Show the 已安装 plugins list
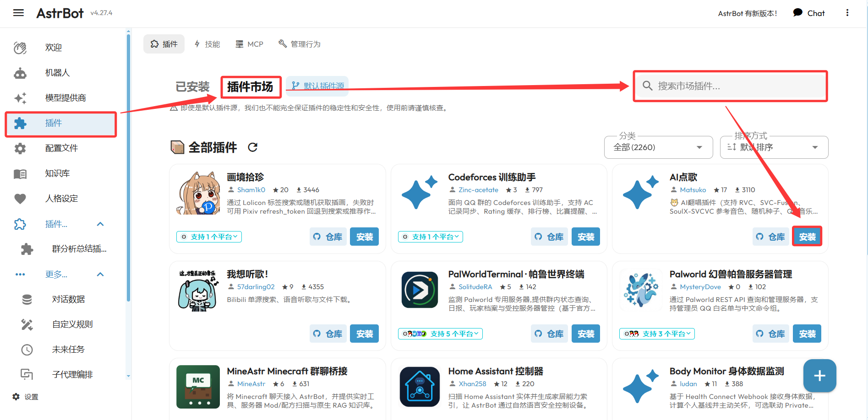Viewport: 868px width, 420px height. [x=192, y=86]
